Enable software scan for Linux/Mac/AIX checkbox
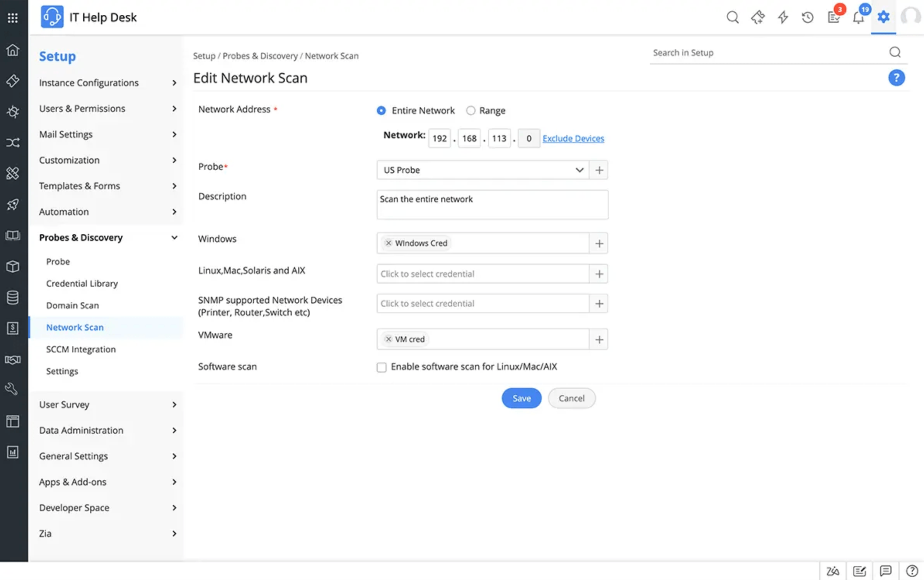924x580 pixels. coord(382,367)
